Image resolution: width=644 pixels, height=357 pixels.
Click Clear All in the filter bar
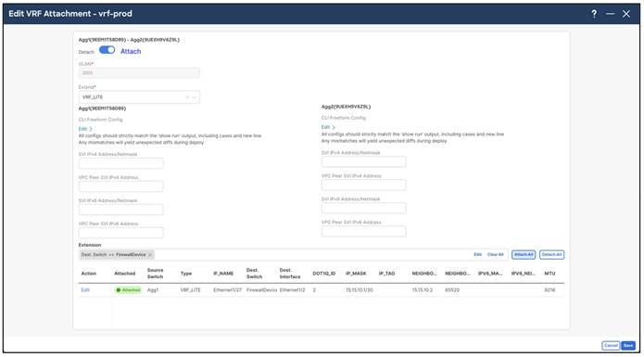(x=496, y=255)
